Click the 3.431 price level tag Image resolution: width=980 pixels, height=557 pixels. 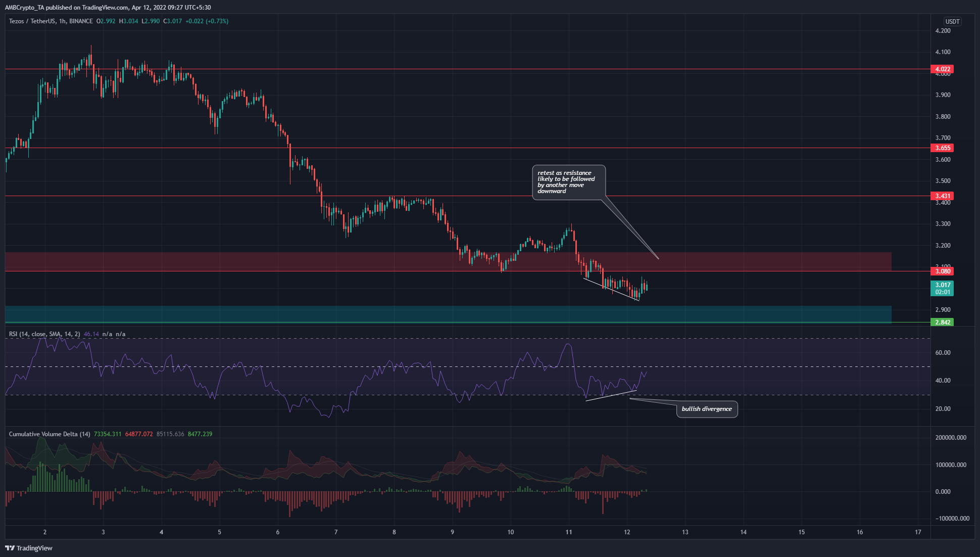pos(942,196)
